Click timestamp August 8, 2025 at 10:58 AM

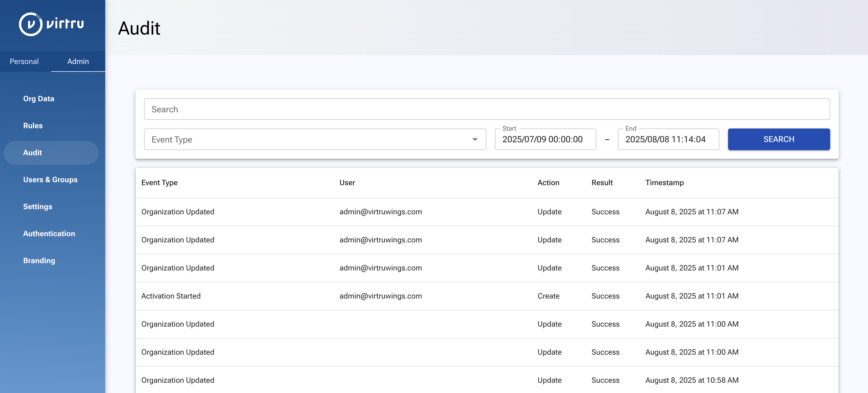click(692, 380)
